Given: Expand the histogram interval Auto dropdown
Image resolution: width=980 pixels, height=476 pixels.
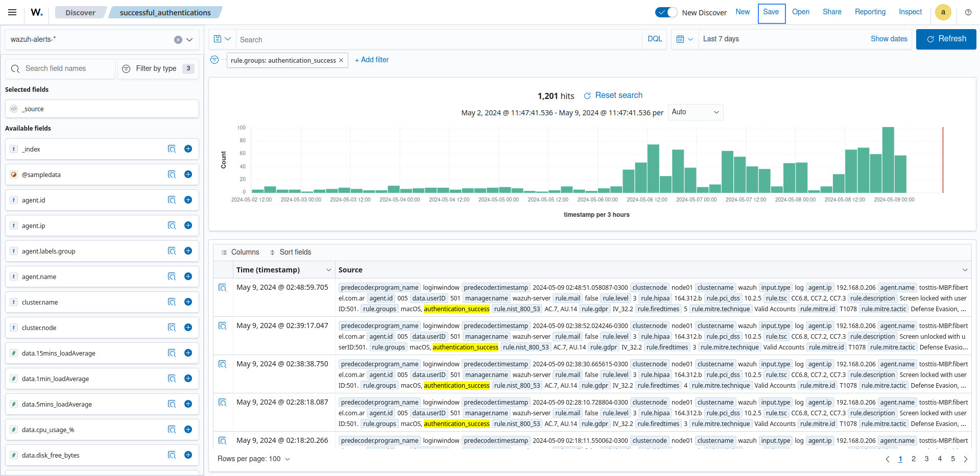Looking at the screenshot, I should point(695,112).
